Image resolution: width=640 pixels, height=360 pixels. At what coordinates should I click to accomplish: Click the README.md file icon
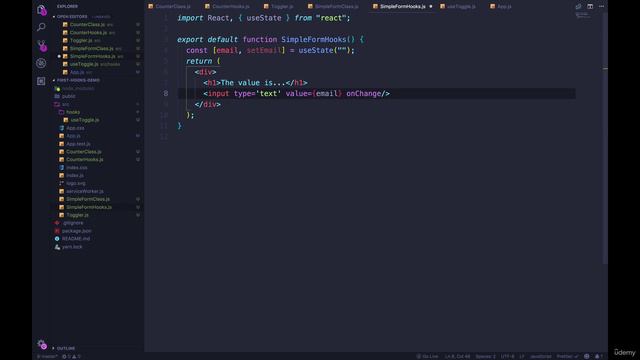[57, 239]
